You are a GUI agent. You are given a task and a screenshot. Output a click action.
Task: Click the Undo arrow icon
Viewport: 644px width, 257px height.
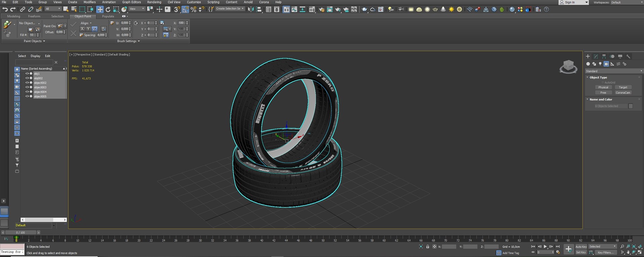[5, 9]
